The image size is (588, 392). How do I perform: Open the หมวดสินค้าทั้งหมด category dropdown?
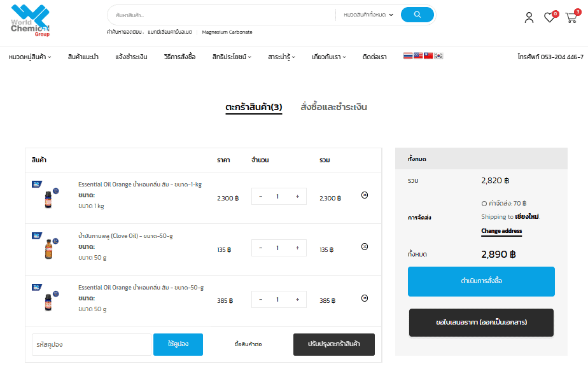coord(368,15)
